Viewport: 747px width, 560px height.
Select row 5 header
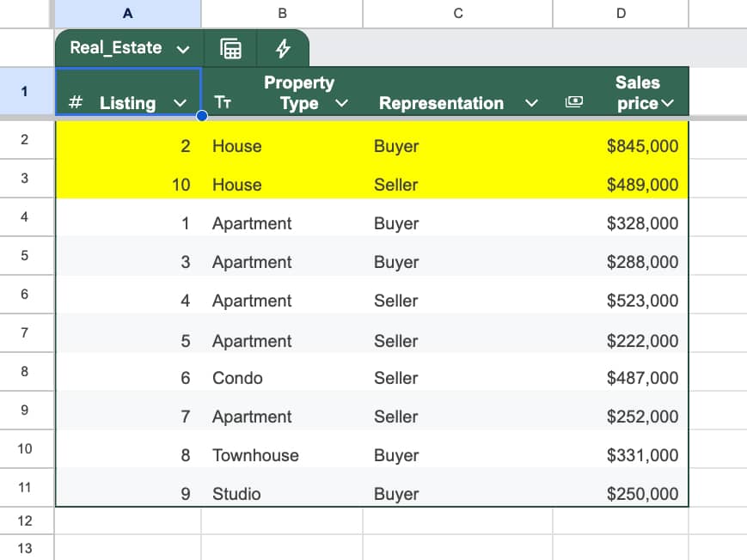pyautogui.click(x=25, y=255)
